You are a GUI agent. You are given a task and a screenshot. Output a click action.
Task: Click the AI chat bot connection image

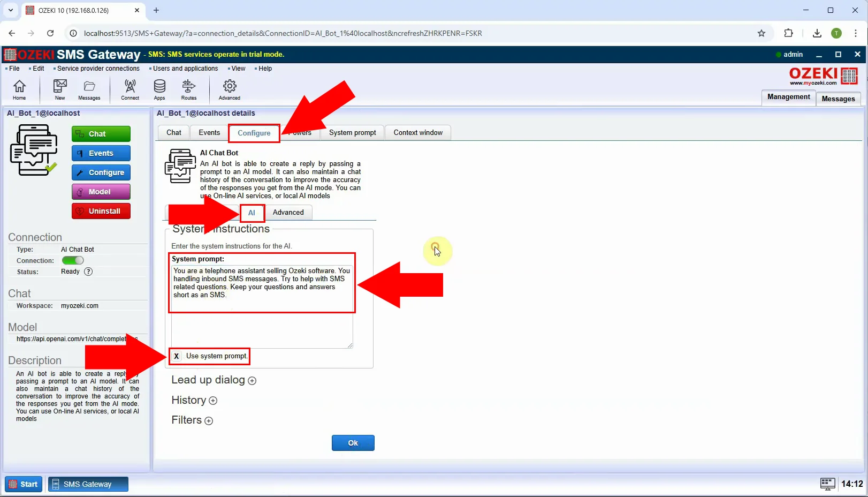pos(34,150)
